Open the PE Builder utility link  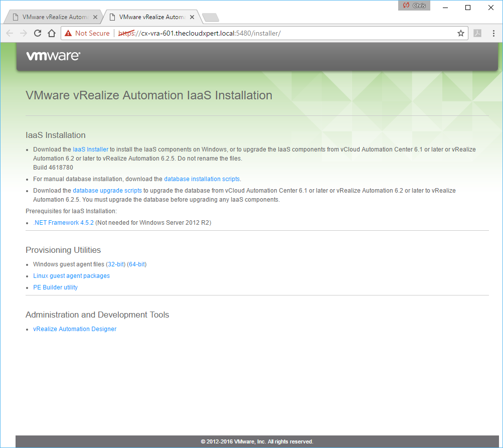coord(55,287)
